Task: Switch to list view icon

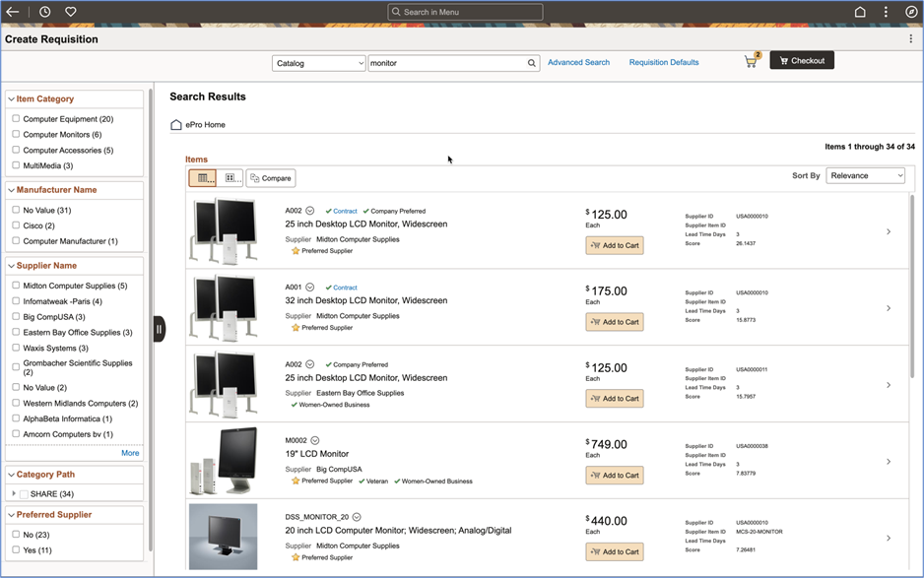Action: [x=202, y=178]
